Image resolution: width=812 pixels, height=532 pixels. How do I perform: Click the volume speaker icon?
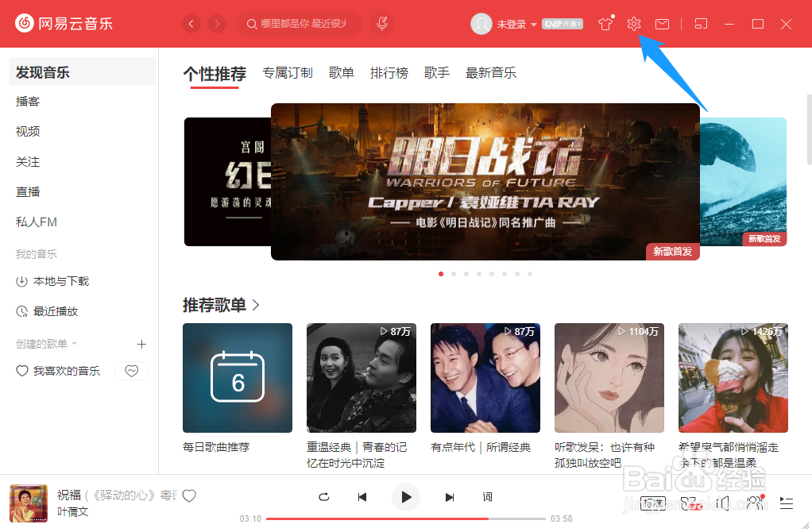click(x=723, y=503)
